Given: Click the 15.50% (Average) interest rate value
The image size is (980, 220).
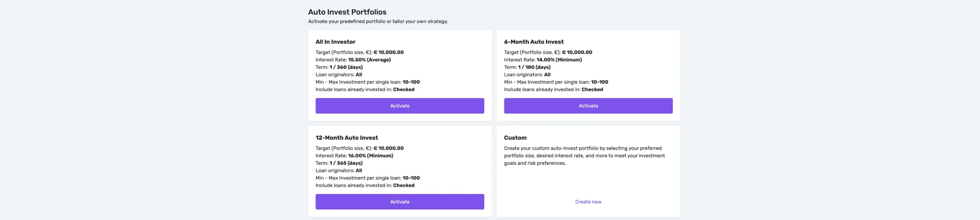Looking at the screenshot, I should pyautogui.click(x=369, y=60).
